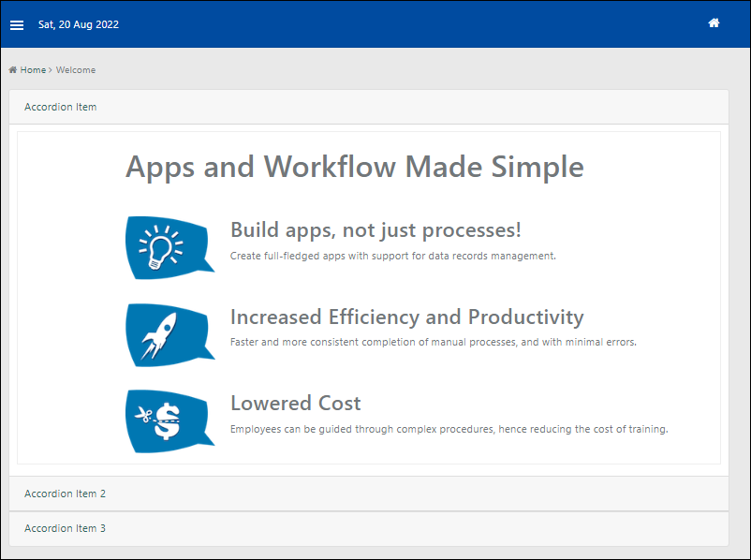This screenshot has height=560, width=751.
Task: Click the full-fledged apps description text
Action: click(x=392, y=256)
